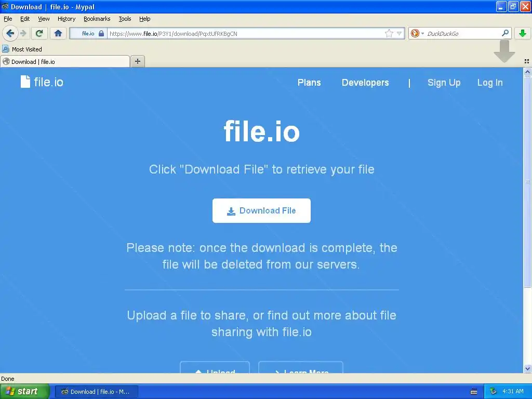Open the Tools menu

pyautogui.click(x=125, y=19)
